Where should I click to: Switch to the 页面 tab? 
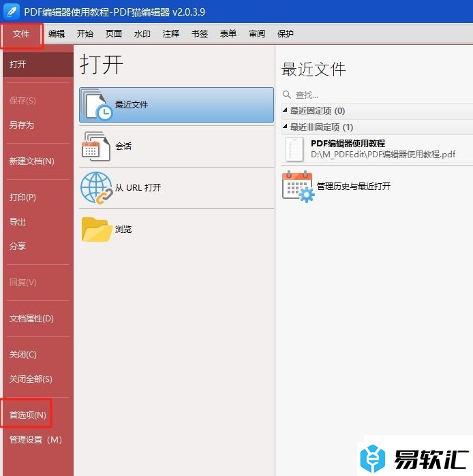tap(114, 33)
